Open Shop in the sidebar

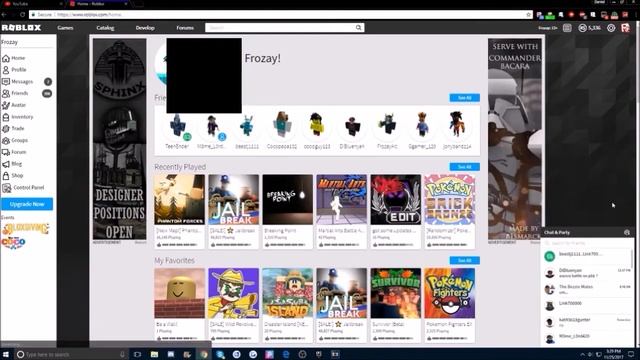[13, 176]
